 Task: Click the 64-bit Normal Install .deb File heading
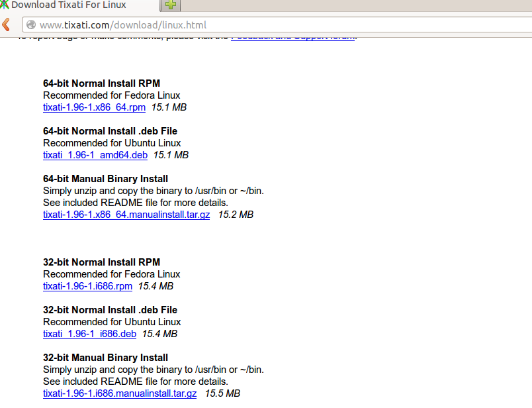tap(111, 131)
